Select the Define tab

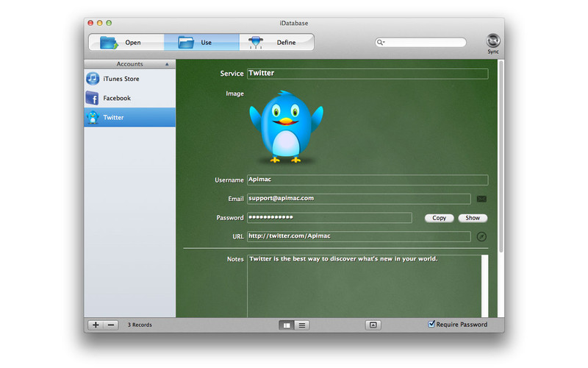coord(277,43)
